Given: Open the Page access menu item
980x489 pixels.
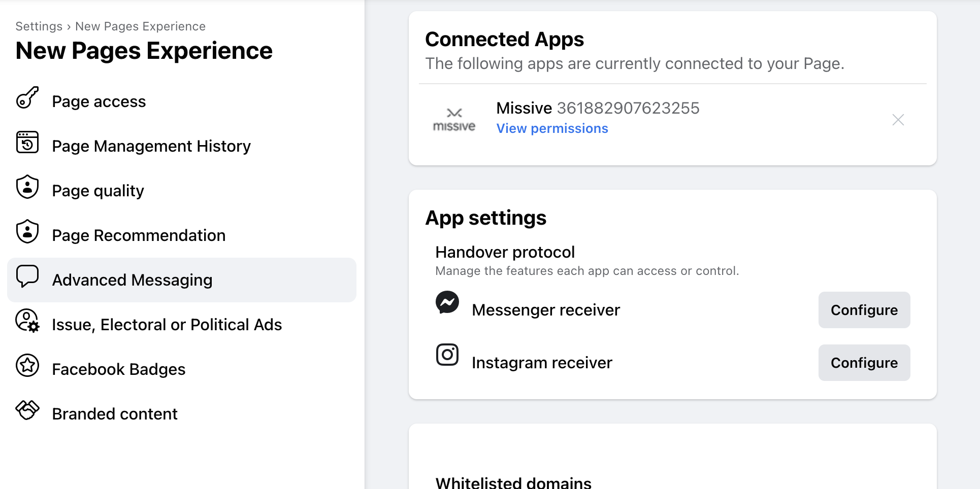Looking at the screenshot, I should [x=99, y=101].
